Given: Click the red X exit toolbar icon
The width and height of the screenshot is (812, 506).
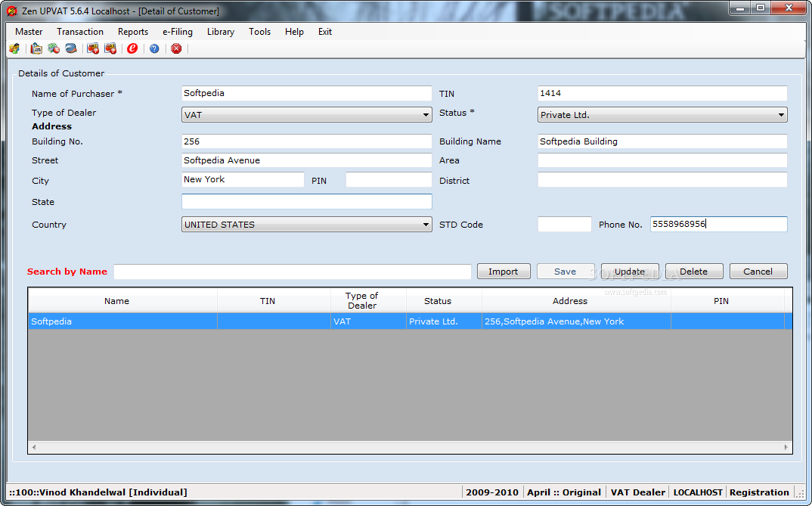Looking at the screenshot, I should point(177,48).
